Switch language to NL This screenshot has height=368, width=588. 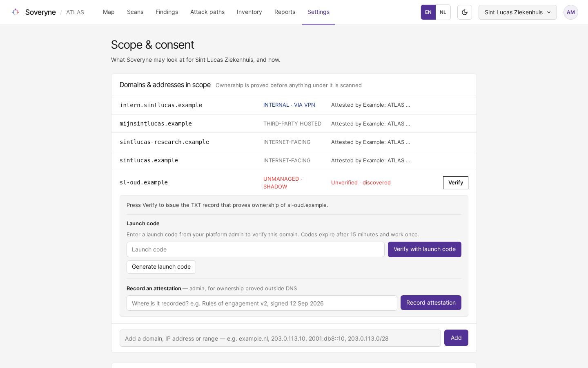point(443,12)
